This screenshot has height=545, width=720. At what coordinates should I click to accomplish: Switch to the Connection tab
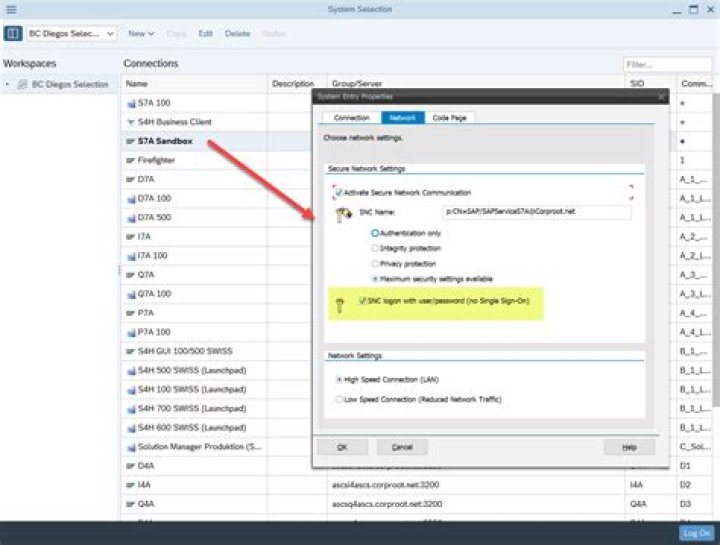point(351,117)
